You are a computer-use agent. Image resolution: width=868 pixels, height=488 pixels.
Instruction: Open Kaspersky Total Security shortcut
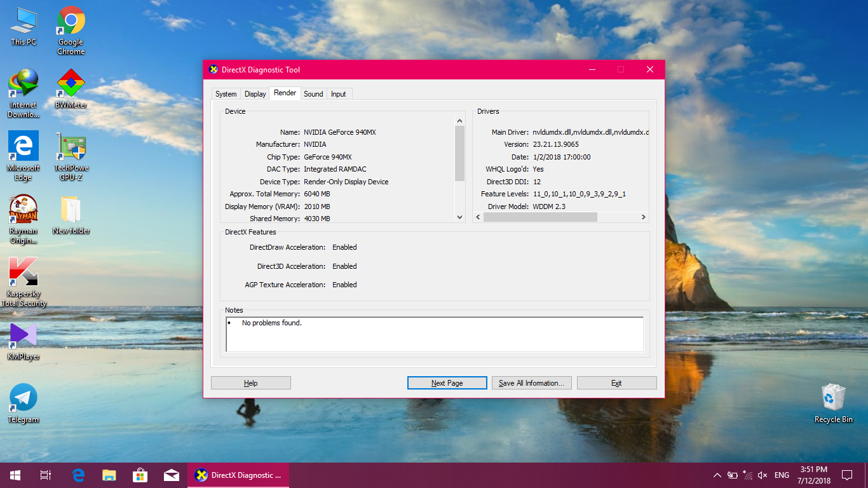coord(24,282)
